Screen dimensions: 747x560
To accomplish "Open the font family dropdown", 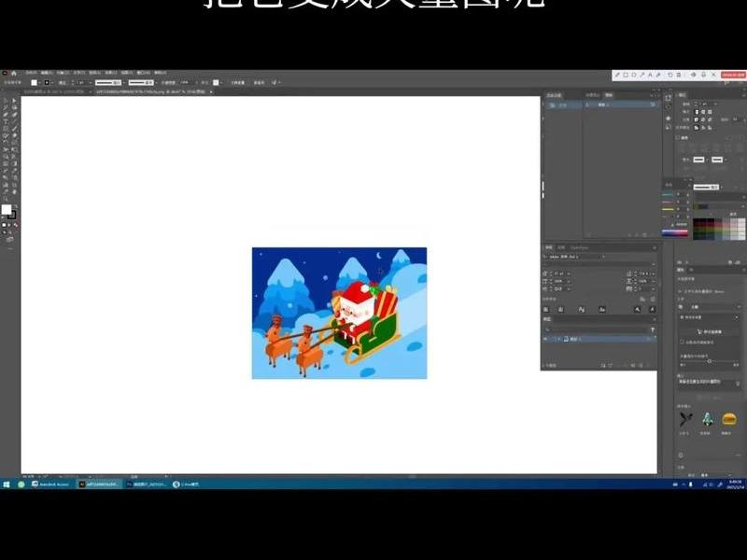I will 603,257.
